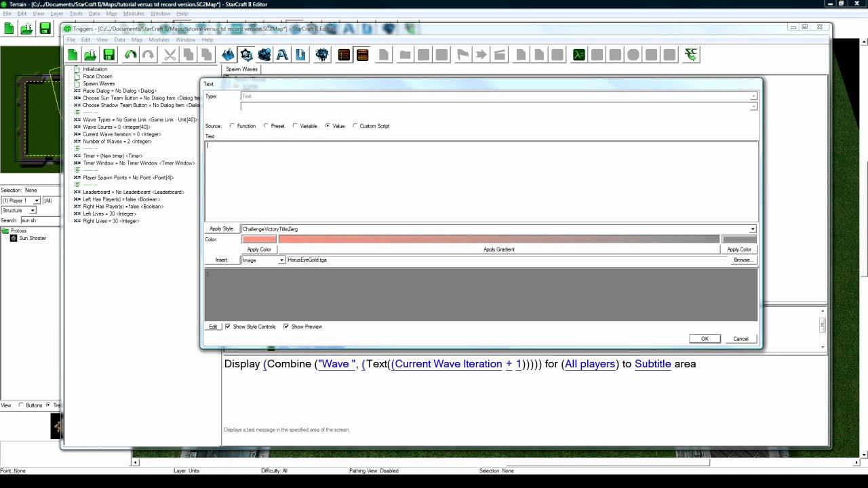This screenshot has height=488, width=868.
Task: Open the Terrain module crystal icon
Action: click(x=228, y=55)
